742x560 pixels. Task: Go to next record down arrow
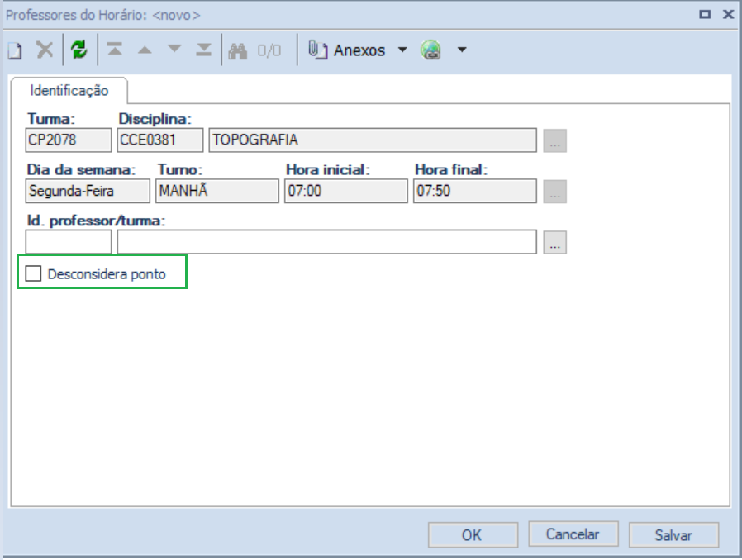[174, 49]
